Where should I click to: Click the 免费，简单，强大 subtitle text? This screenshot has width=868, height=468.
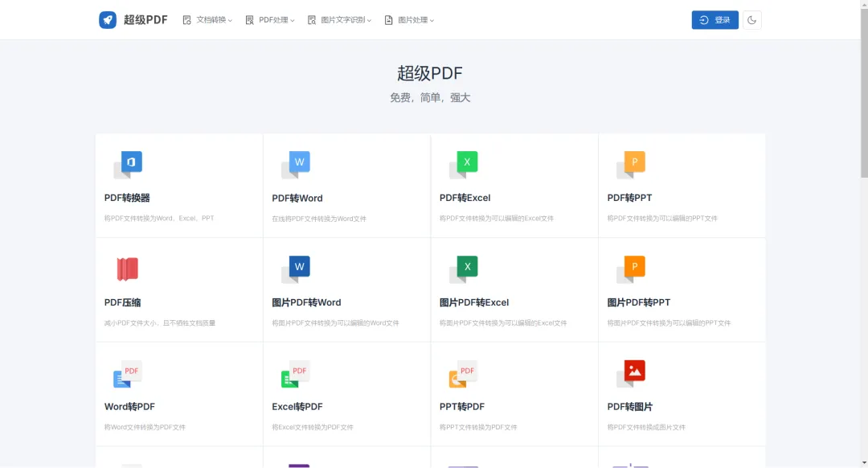430,97
